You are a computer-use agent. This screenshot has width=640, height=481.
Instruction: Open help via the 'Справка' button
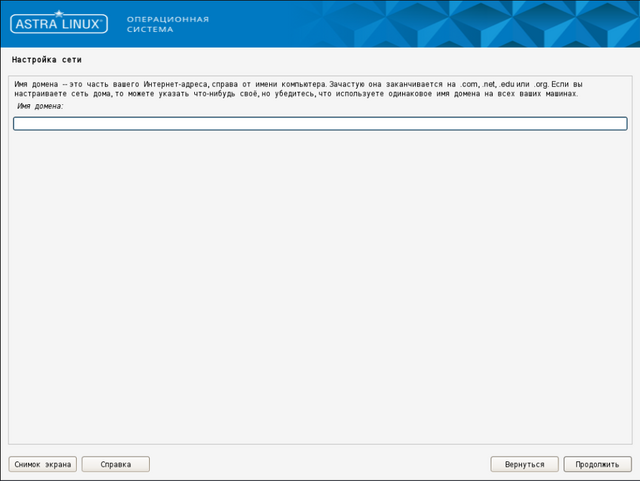pyautogui.click(x=115, y=464)
